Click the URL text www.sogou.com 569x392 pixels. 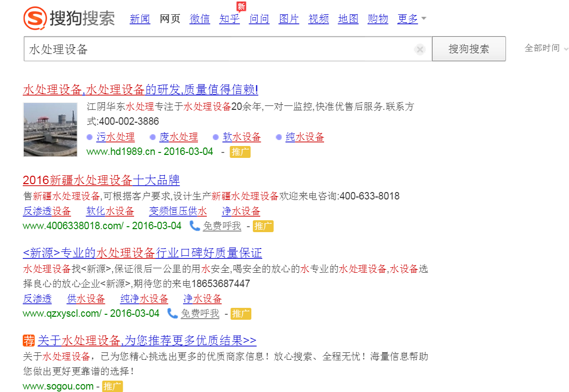[x=58, y=386]
